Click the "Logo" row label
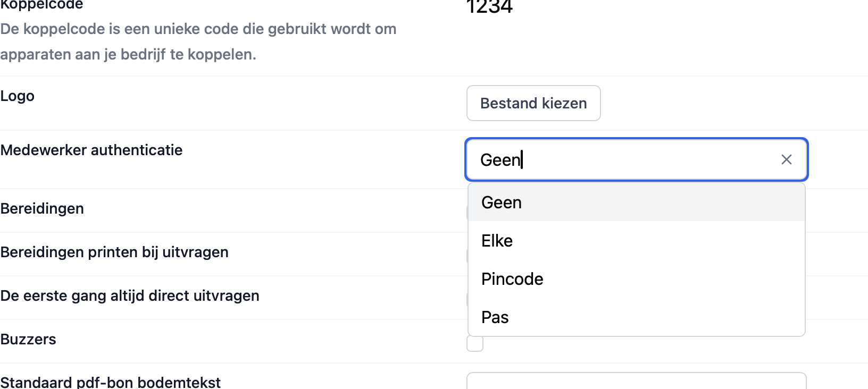 17,96
